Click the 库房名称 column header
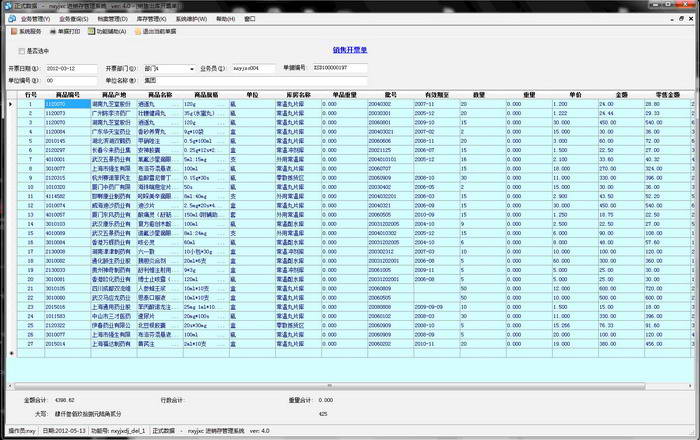The width and height of the screenshot is (700, 440). (x=298, y=95)
